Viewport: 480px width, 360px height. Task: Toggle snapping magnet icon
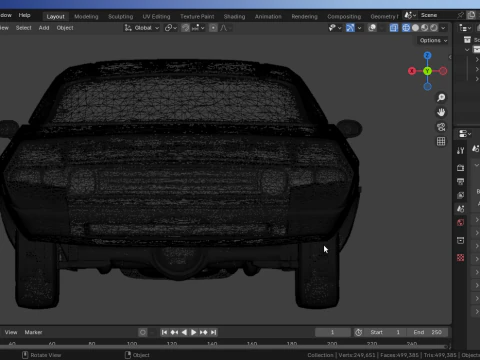click(185, 28)
